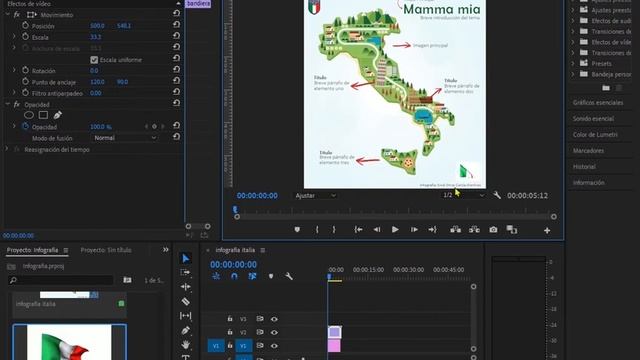Expand Reasignación del tiempo effect
The image size is (640, 360).
pyautogui.click(x=7, y=149)
